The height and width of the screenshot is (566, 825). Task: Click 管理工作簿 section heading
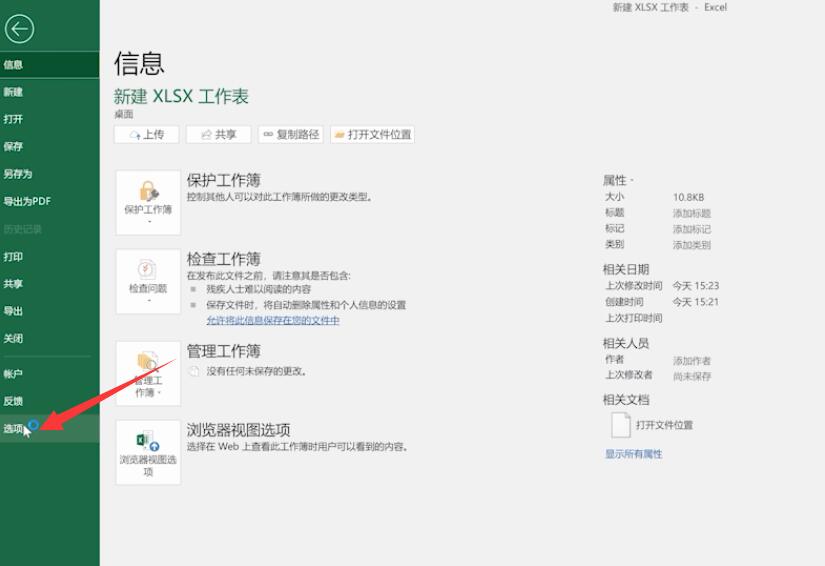224,351
